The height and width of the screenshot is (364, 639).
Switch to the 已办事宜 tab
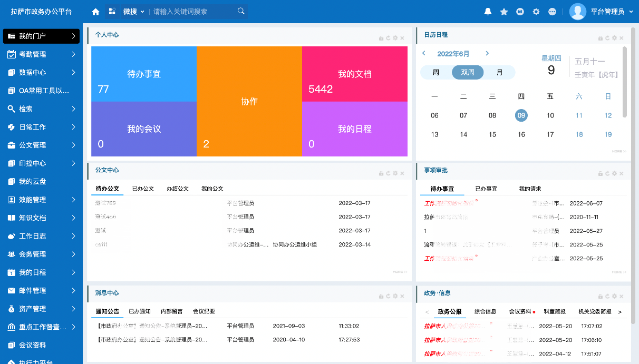[x=486, y=189]
